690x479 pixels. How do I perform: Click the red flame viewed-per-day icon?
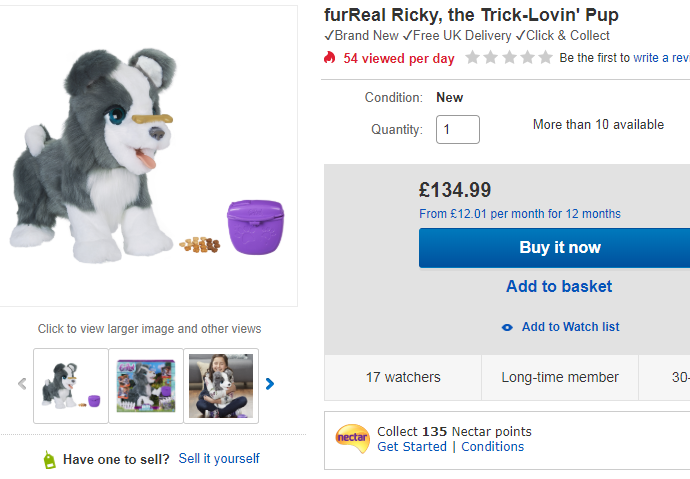pyautogui.click(x=329, y=58)
